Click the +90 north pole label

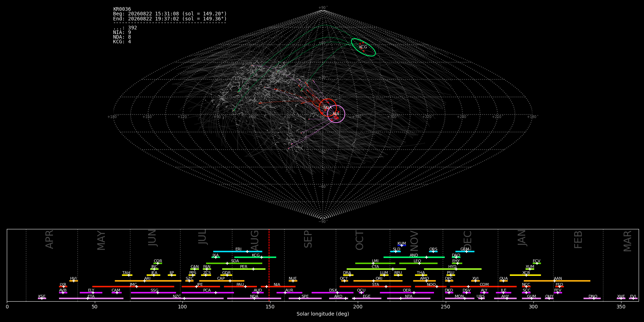(x=323, y=8)
